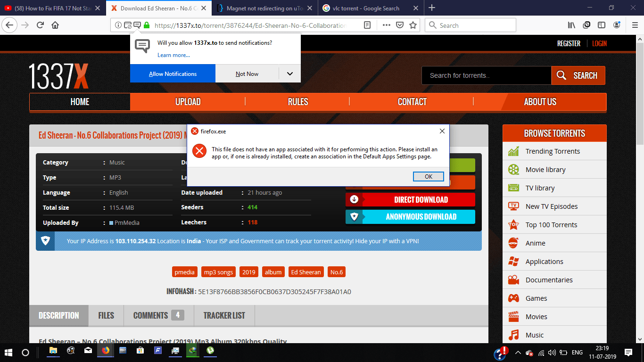Choose Not Now on notification prompt
Viewport: 644px width, 362px height.
tap(247, 74)
